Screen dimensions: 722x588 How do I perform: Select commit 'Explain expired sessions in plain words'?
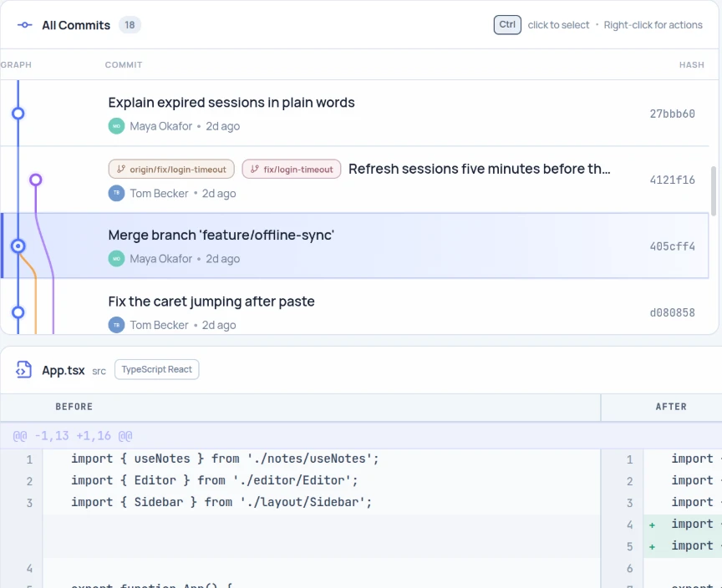pyautogui.click(x=354, y=114)
